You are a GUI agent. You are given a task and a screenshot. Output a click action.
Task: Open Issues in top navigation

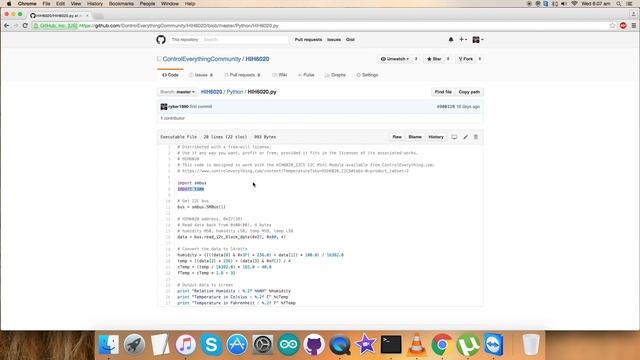point(334,40)
